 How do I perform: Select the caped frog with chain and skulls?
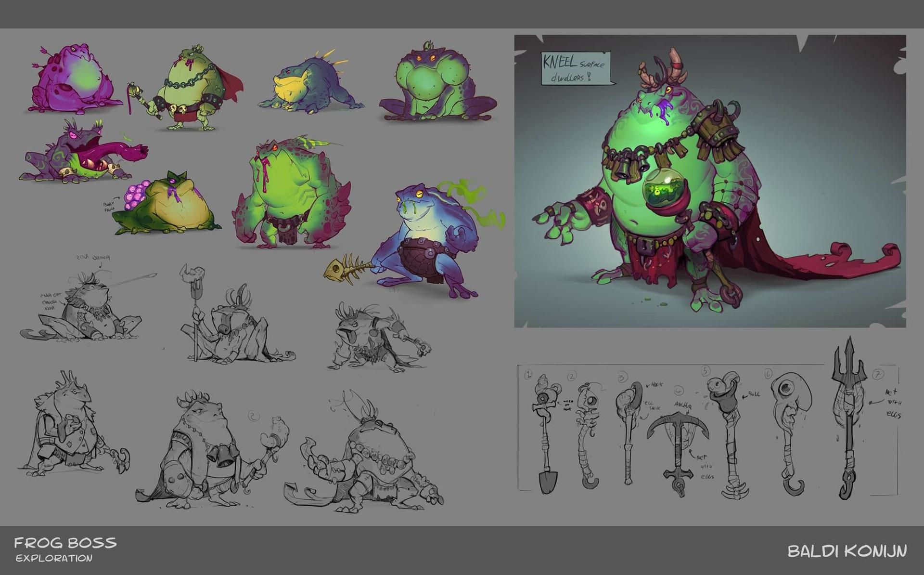pyautogui.click(x=192, y=87)
